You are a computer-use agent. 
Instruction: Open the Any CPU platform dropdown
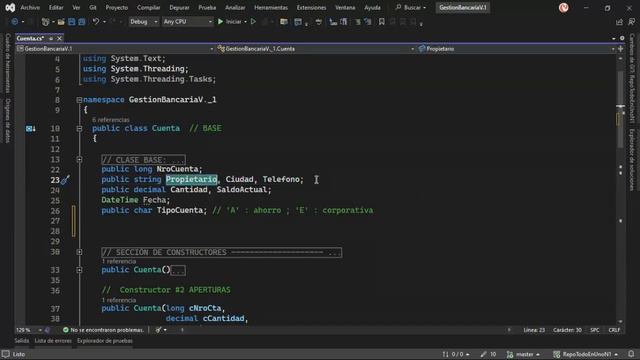(x=187, y=22)
